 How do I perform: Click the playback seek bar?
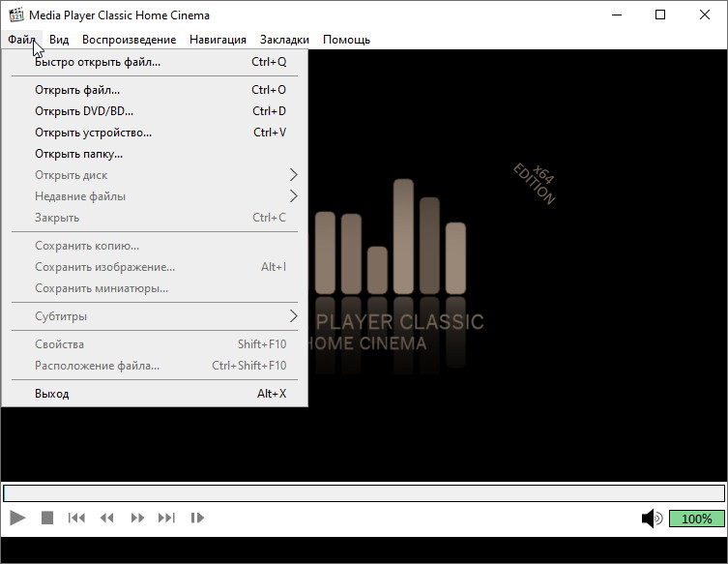(x=364, y=493)
